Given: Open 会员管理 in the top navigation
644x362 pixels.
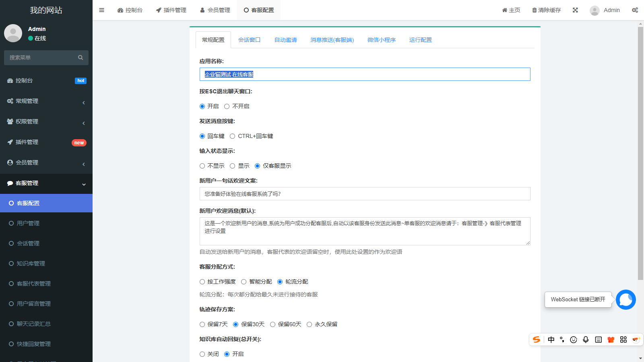Looking at the screenshot, I should click(x=215, y=10).
